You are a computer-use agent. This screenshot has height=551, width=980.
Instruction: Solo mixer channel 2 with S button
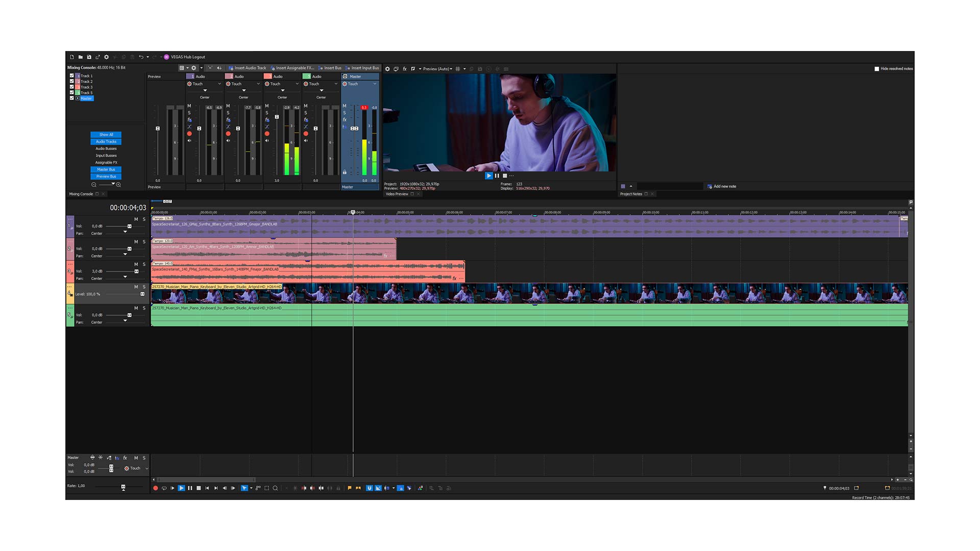(228, 113)
